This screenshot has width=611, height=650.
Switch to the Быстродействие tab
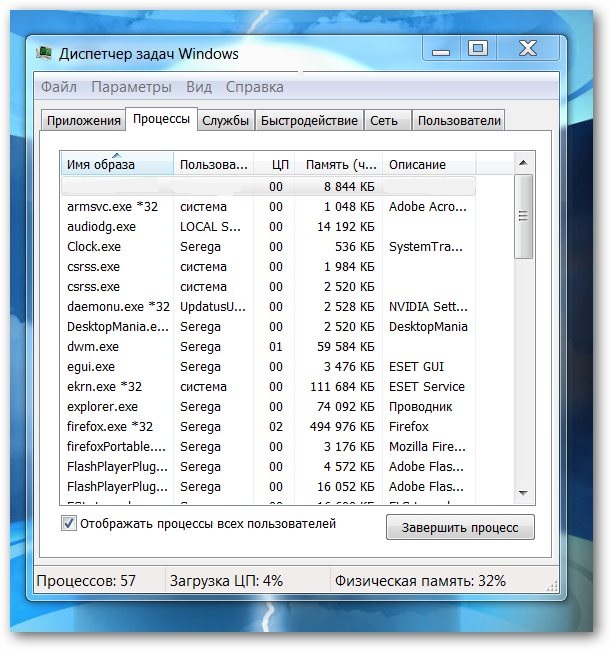(x=309, y=121)
